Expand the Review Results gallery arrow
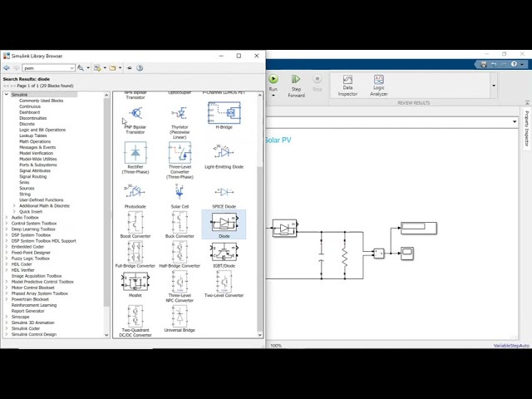The image size is (532, 399). 494,86
